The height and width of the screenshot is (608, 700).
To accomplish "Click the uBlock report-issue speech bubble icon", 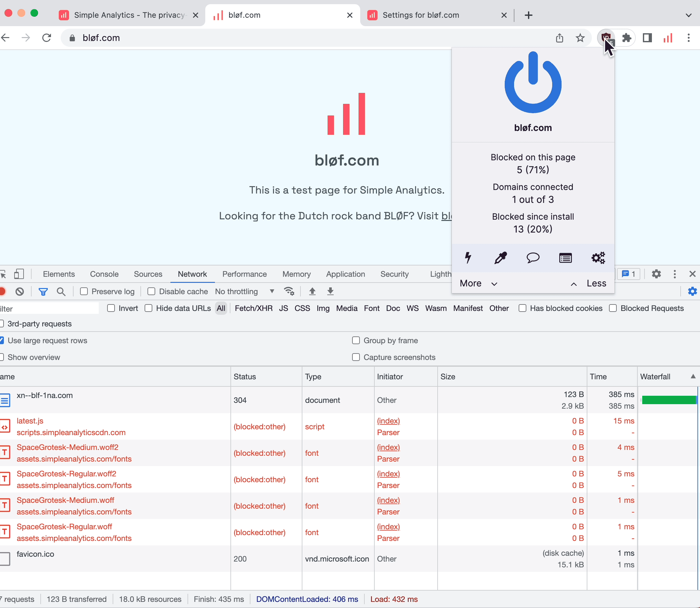I will 533,258.
